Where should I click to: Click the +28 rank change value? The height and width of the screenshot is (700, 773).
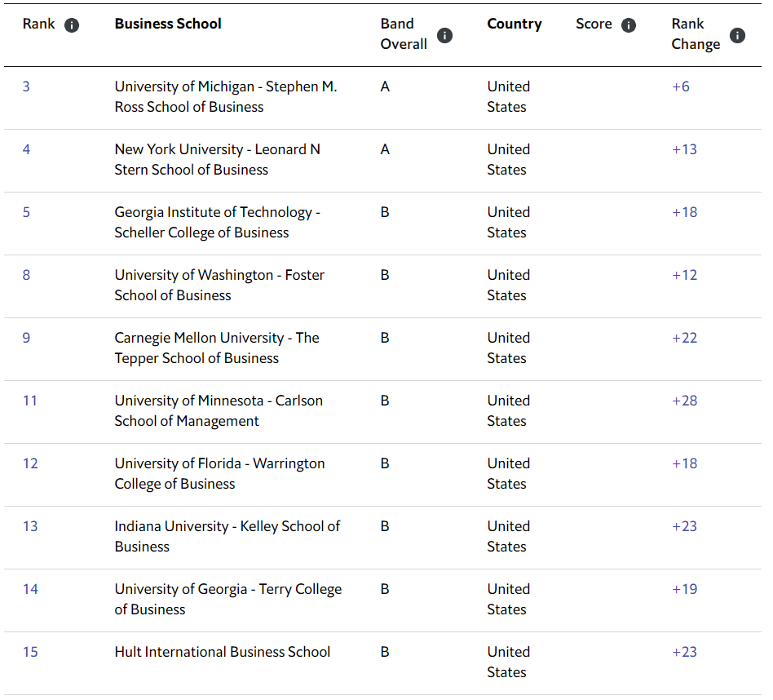coord(684,401)
